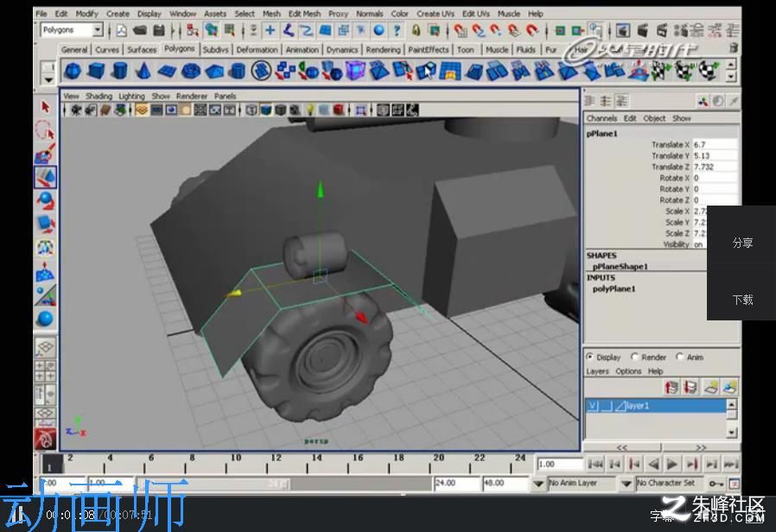Open the Create UVs menu
This screenshot has height=532, width=776.
pos(435,14)
